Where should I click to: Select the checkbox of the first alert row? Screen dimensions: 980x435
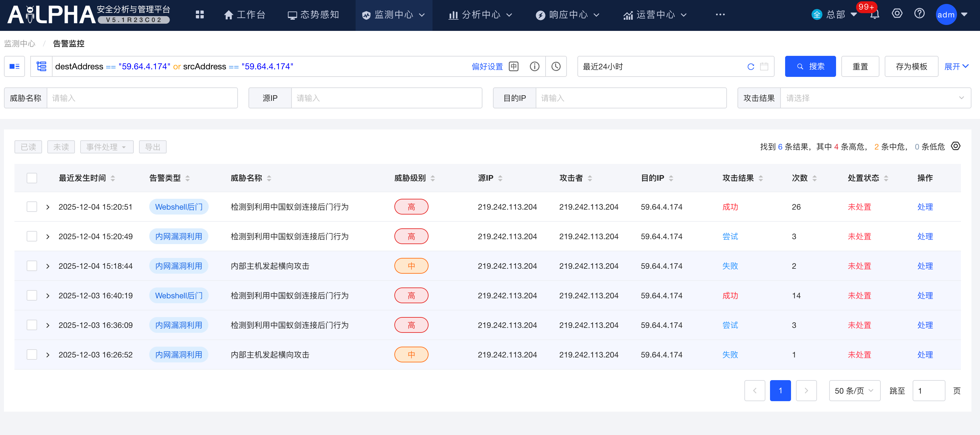(x=32, y=206)
